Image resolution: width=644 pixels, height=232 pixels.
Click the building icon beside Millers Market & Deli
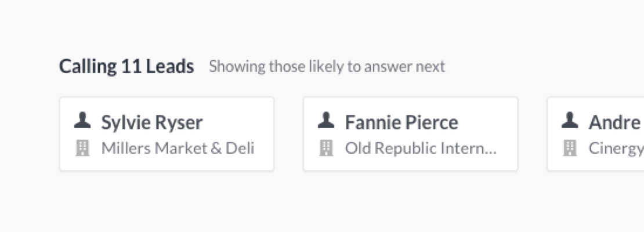pyautogui.click(x=82, y=148)
